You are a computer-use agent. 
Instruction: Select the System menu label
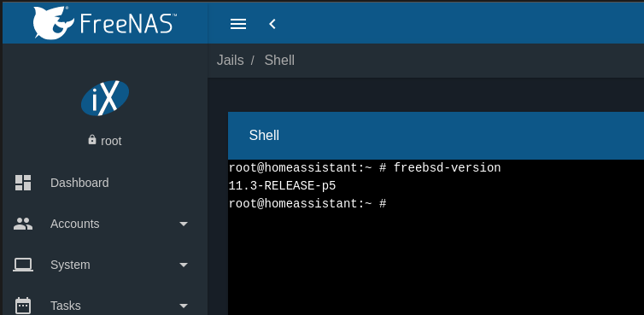pyautogui.click(x=70, y=265)
